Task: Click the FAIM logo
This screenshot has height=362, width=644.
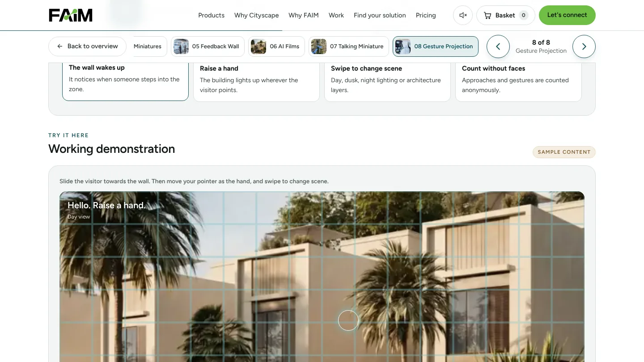Action: [71, 15]
